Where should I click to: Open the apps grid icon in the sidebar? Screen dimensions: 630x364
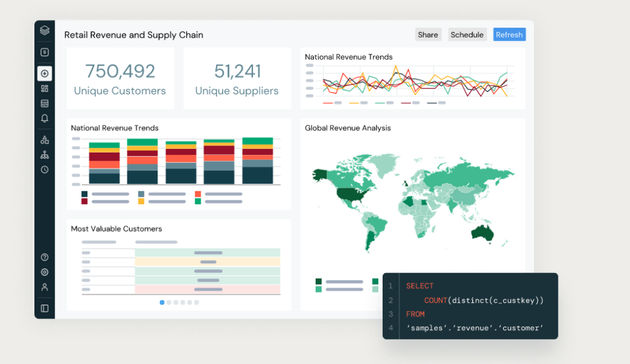point(44,88)
